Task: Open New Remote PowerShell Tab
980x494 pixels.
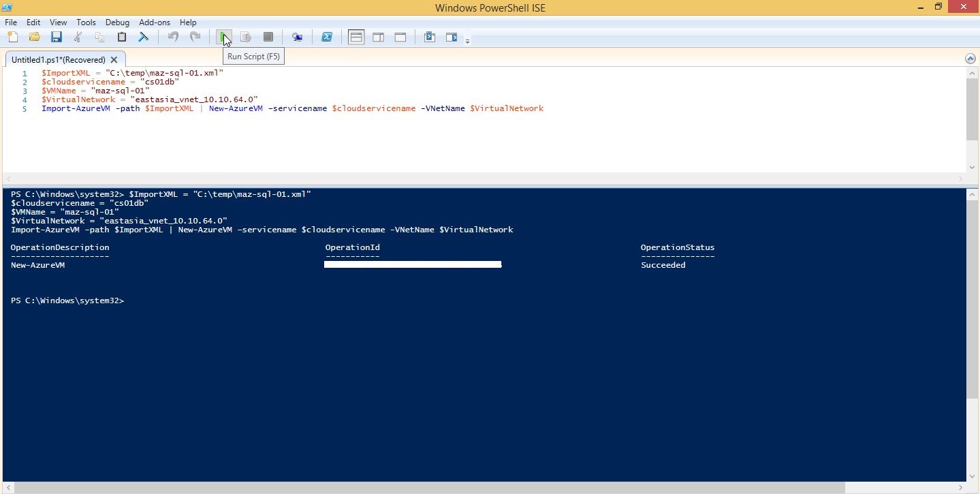Action: point(297,37)
